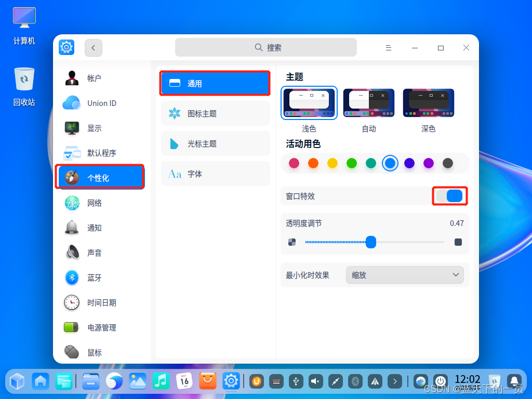Choose the blue accent color
The image size is (532, 399).
tap(390, 163)
